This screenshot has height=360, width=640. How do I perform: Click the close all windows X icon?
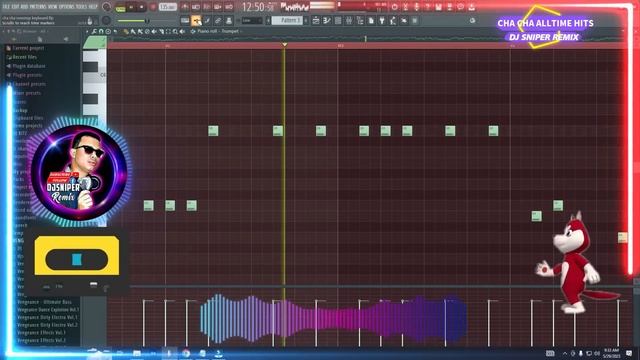(404, 20)
